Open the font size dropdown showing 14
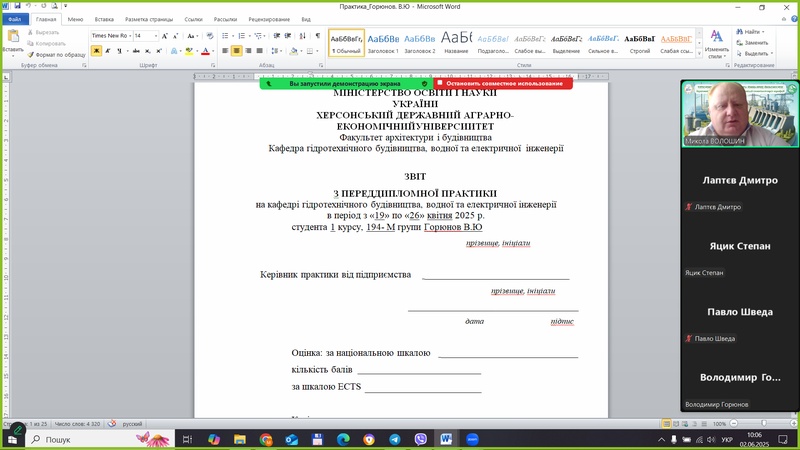Image resolution: width=800 pixels, height=450 pixels. pyautogui.click(x=156, y=36)
